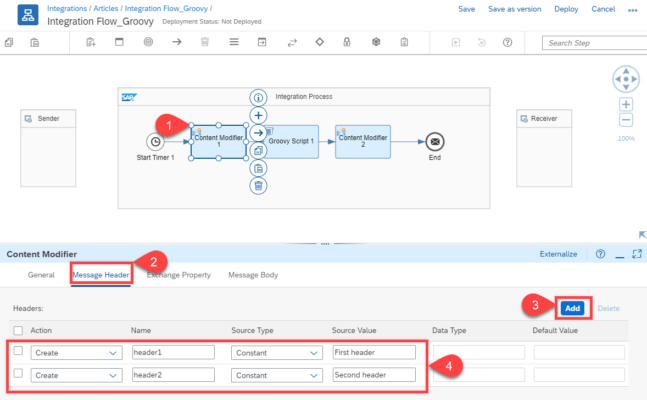Screen dimensions: 647x400
Task: Tick the checkbox for header1 row
Action: (18, 351)
